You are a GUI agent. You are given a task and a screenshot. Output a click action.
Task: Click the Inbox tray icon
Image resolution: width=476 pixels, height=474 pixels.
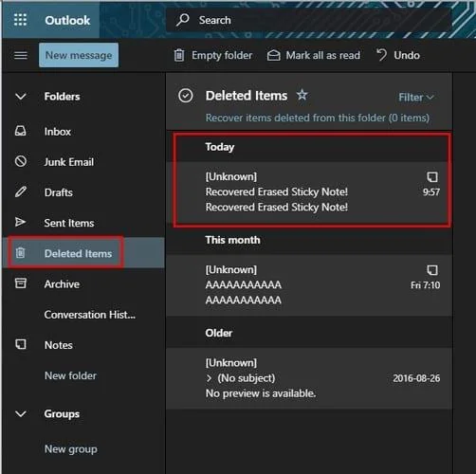point(21,131)
